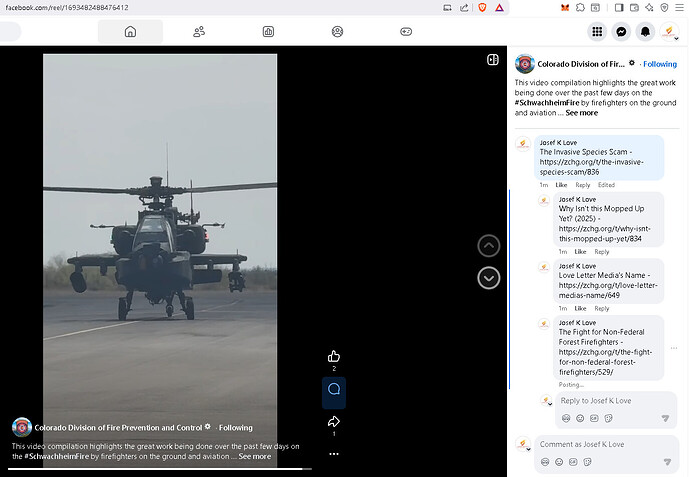Open the notifications bell

(645, 31)
